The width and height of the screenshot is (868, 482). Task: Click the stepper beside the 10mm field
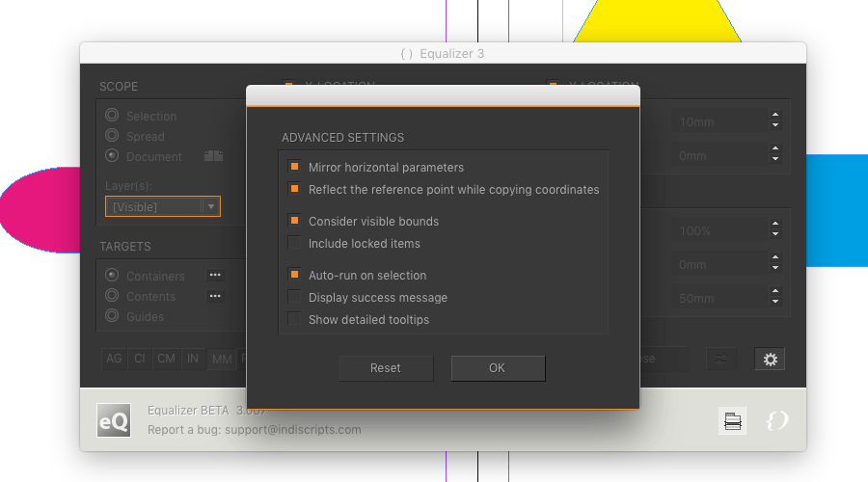774,121
